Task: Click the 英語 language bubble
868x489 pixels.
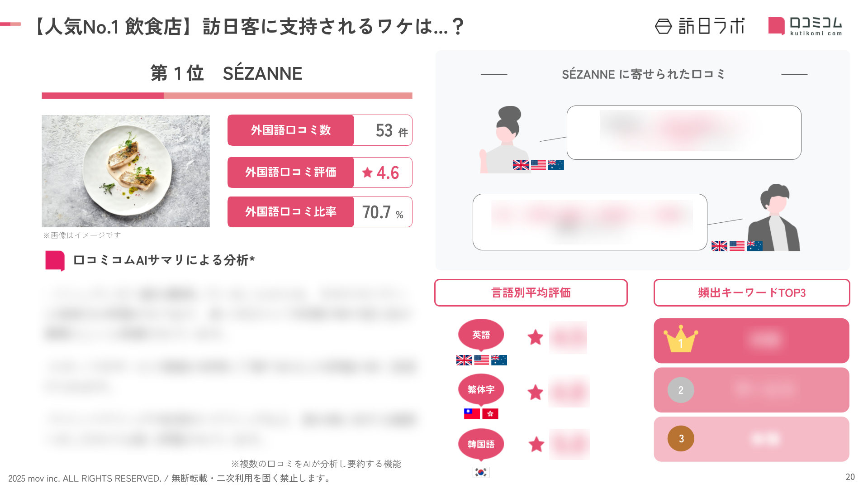Action: point(481,335)
